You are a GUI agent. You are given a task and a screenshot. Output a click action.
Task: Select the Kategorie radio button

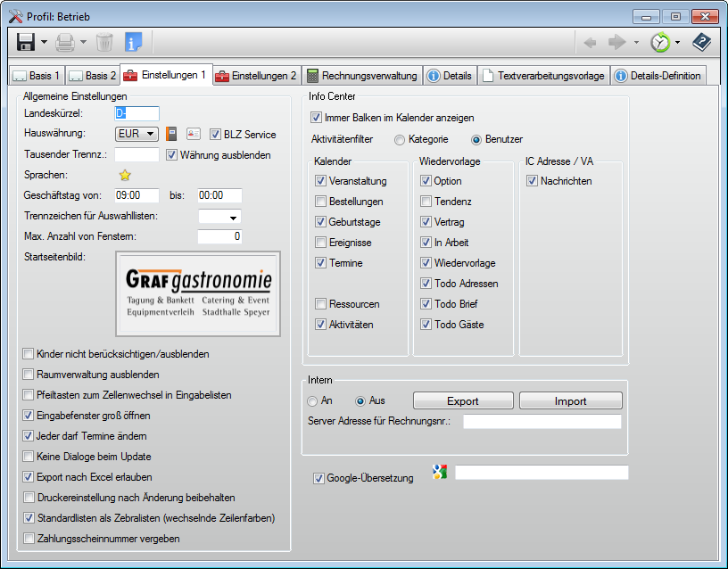[x=399, y=140]
